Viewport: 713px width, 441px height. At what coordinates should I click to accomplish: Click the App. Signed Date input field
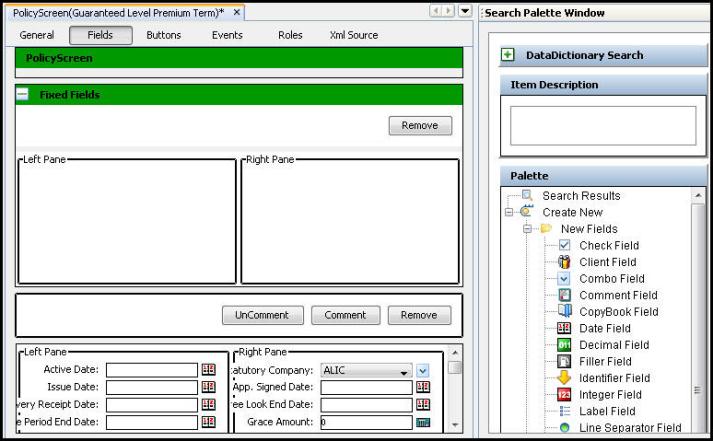[367, 387]
